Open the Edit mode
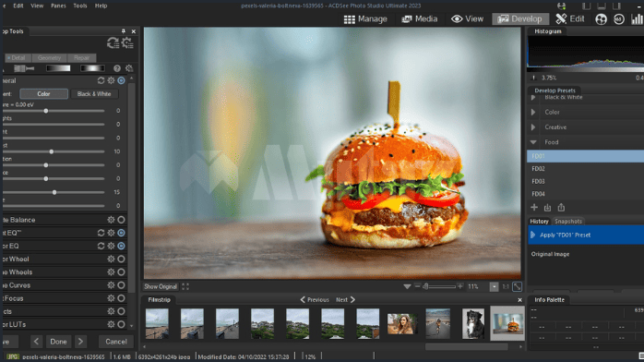 pos(570,18)
